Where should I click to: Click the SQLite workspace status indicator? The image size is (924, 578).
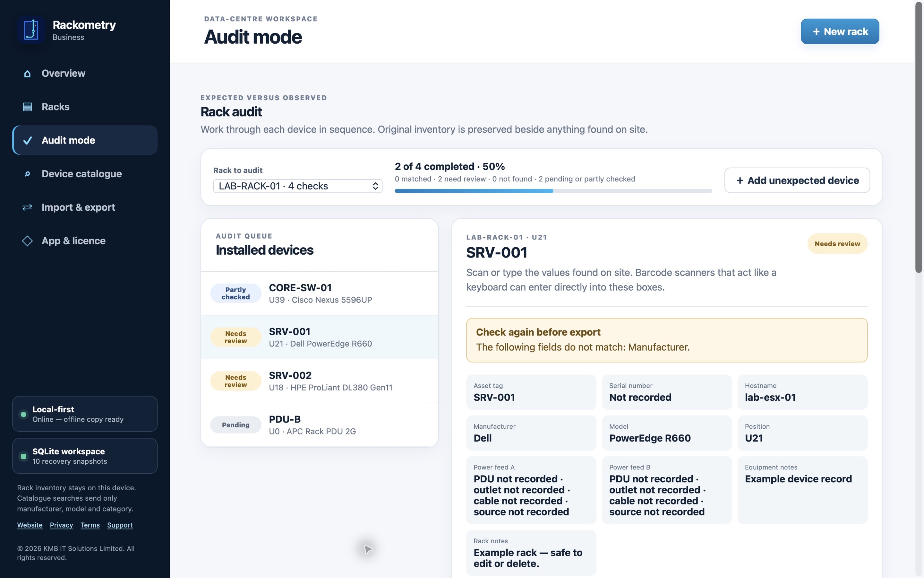point(23,456)
